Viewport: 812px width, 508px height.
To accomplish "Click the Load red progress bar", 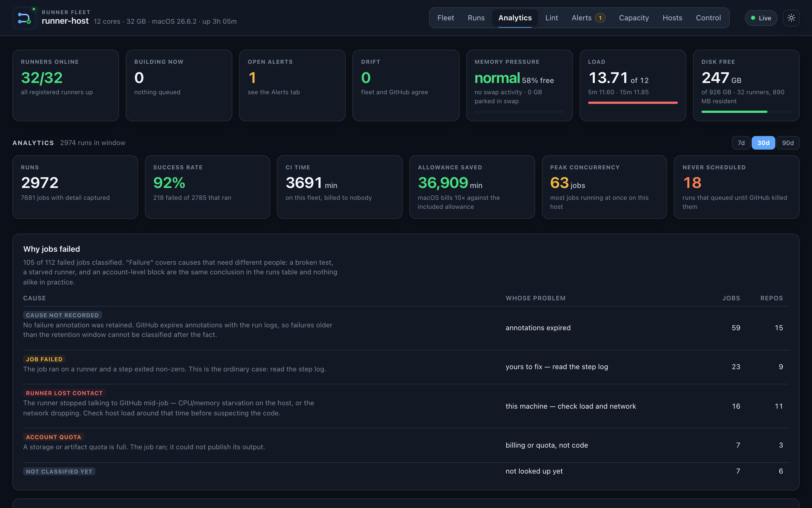I will 632,102.
